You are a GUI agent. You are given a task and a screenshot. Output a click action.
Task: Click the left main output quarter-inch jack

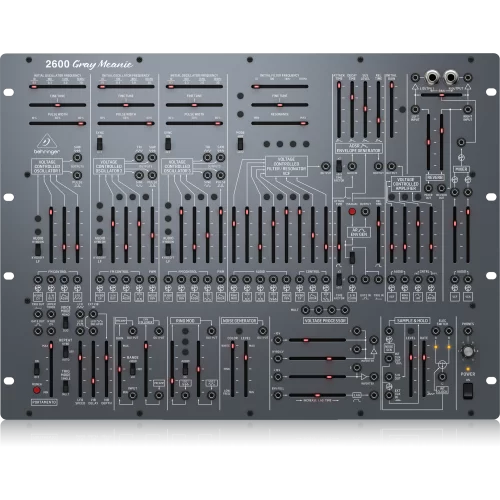pyautogui.click(x=431, y=78)
